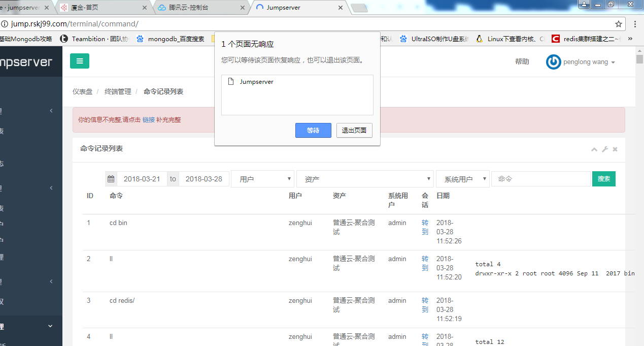The image size is (644, 346).
Task: Go to 仪表盘 in the breadcrumb
Action: [82, 91]
